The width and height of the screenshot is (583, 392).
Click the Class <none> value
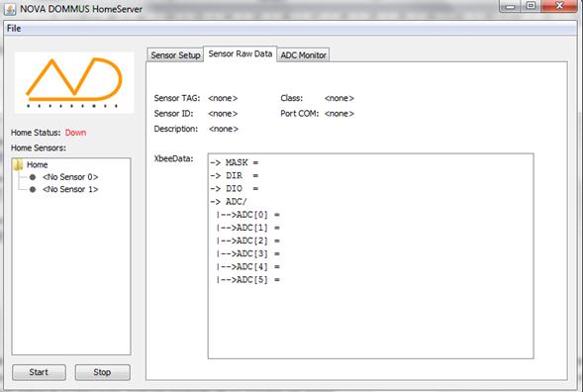point(340,98)
